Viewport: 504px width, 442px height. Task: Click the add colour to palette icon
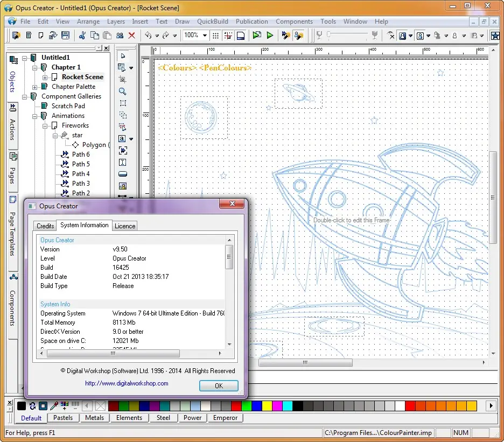click(x=65, y=406)
